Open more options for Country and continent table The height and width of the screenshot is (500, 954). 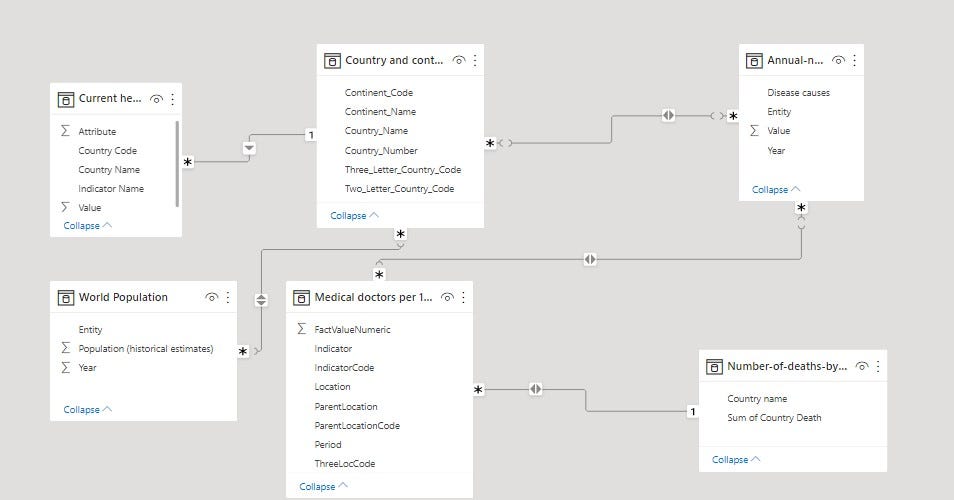point(475,60)
